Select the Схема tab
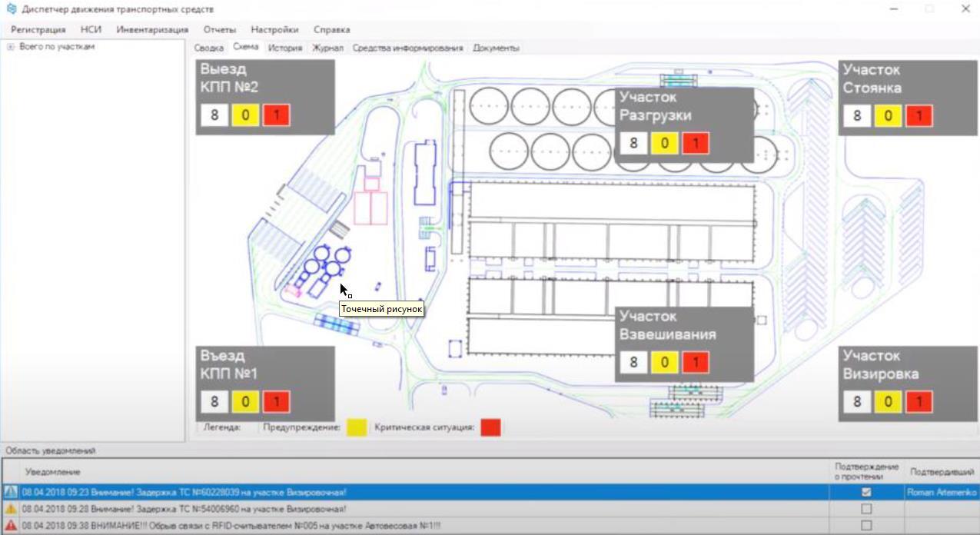The image size is (980, 535). point(246,47)
